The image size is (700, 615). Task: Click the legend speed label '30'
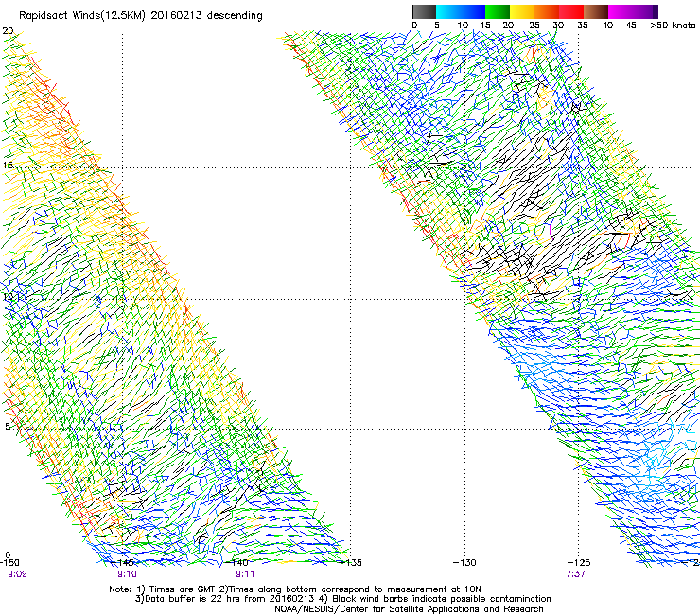pyautogui.click(x=558, y=26)
